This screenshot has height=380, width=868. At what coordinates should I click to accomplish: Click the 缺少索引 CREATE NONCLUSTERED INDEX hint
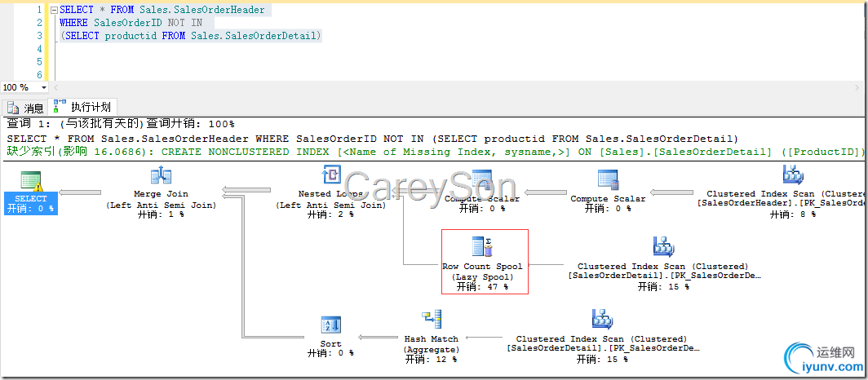(x=436, y=152)
